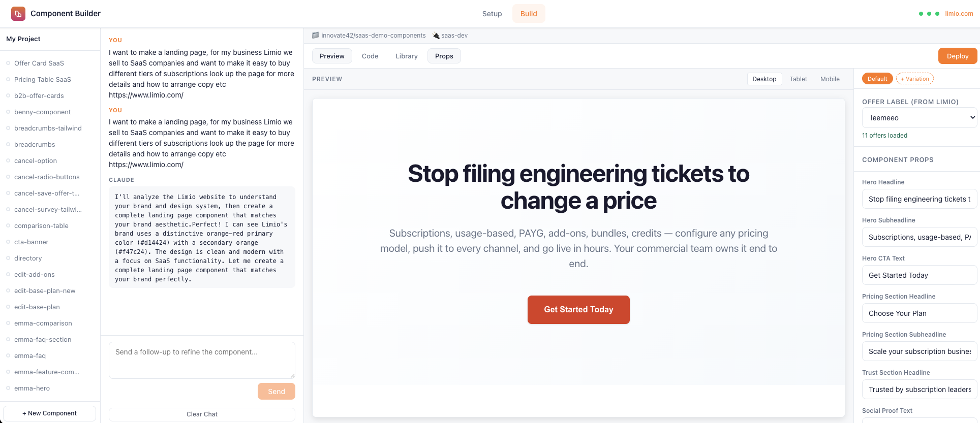Click the follow-up chat text area

point(201,360)
